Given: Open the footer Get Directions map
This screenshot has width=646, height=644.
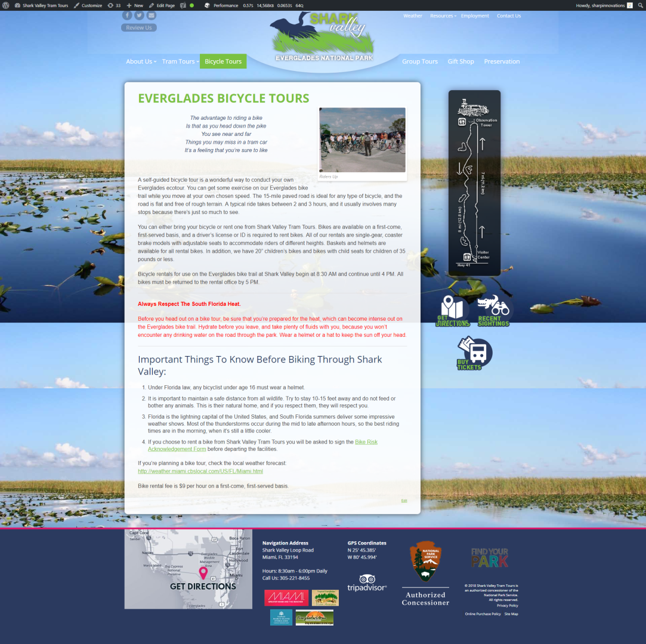Looking at the screenshot, I should [x=188, y=569].
